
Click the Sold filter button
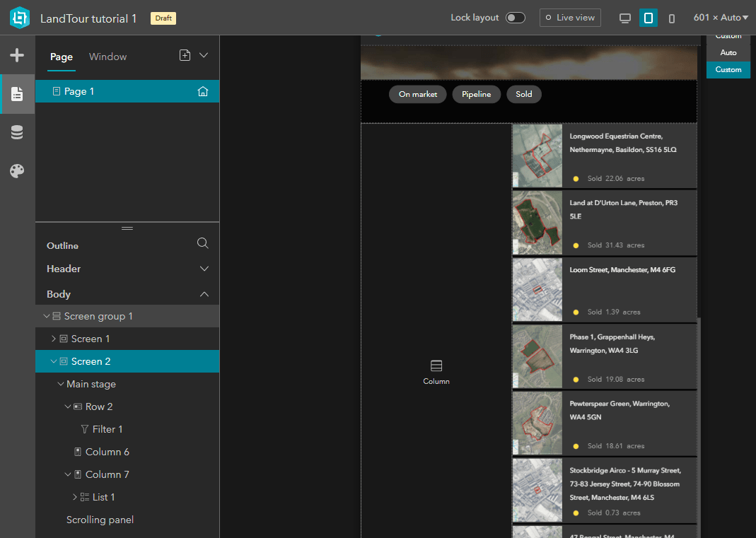pos(523,94)
